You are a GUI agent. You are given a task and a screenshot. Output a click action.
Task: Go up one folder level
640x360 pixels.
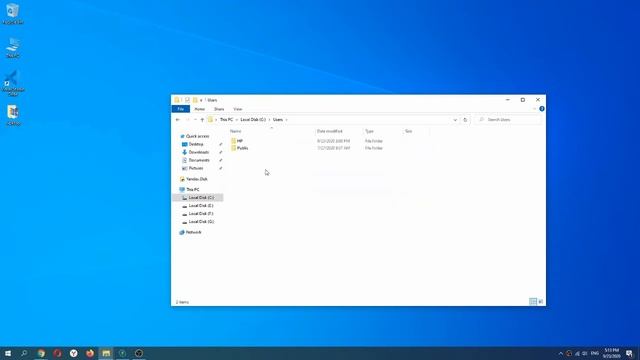202,120
